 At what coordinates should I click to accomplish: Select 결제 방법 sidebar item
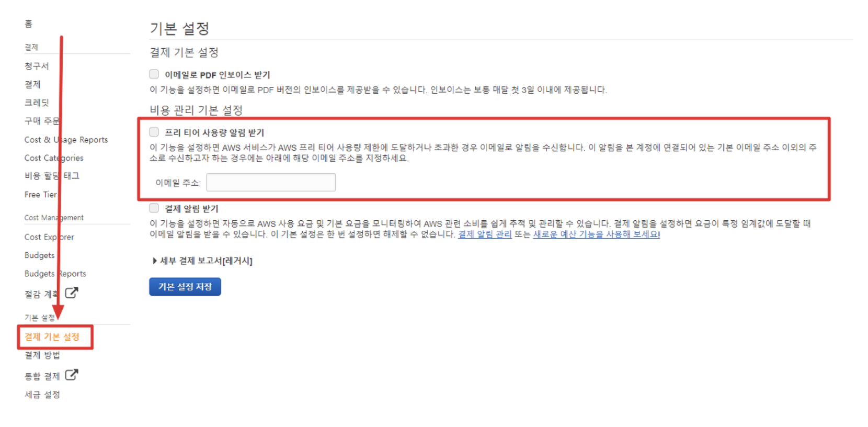(42, 355)
